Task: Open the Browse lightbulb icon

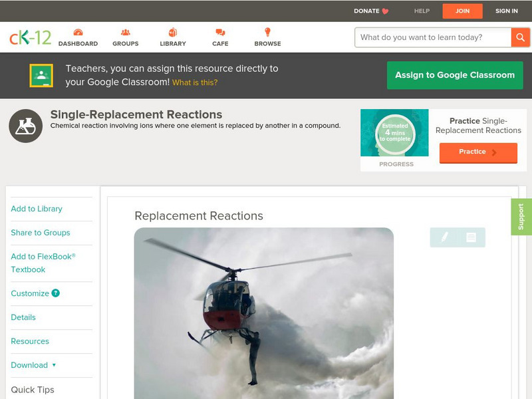Action: tap(268, 32)
